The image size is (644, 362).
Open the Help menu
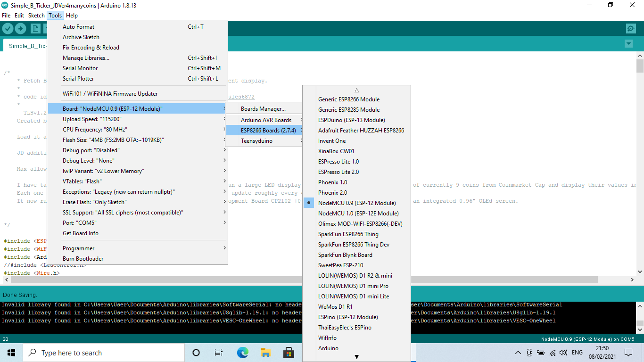click(x=72, y=16)
